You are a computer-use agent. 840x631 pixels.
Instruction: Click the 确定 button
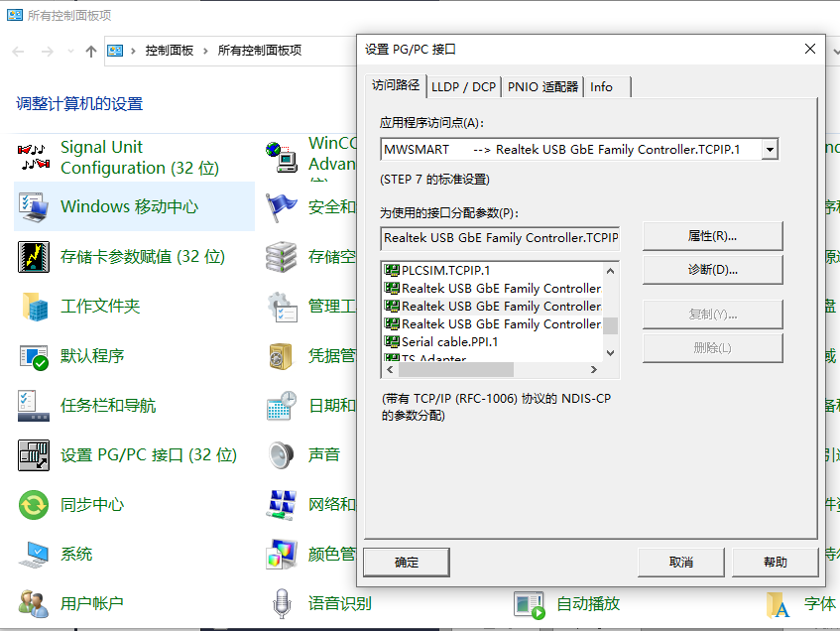[407, 563]
